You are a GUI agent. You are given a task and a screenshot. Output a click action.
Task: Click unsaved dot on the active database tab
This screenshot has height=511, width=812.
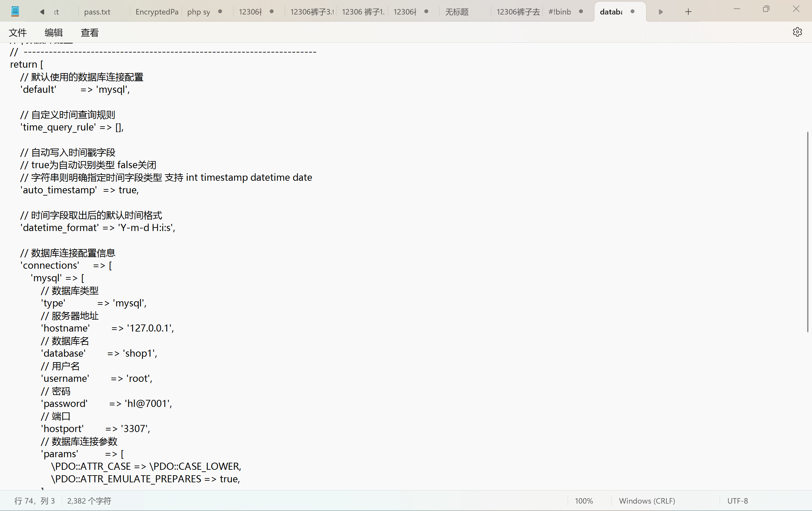tap(633, 12)
